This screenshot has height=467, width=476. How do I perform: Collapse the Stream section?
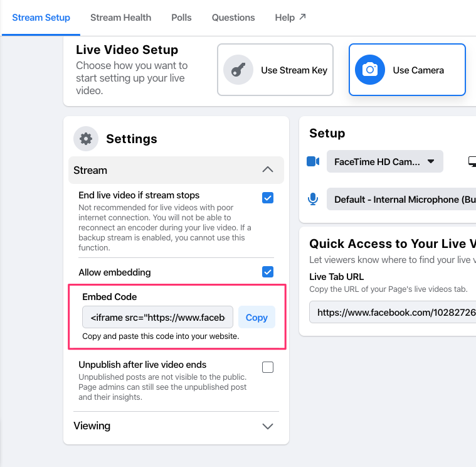pyautogui.click(x=268, y=170)
